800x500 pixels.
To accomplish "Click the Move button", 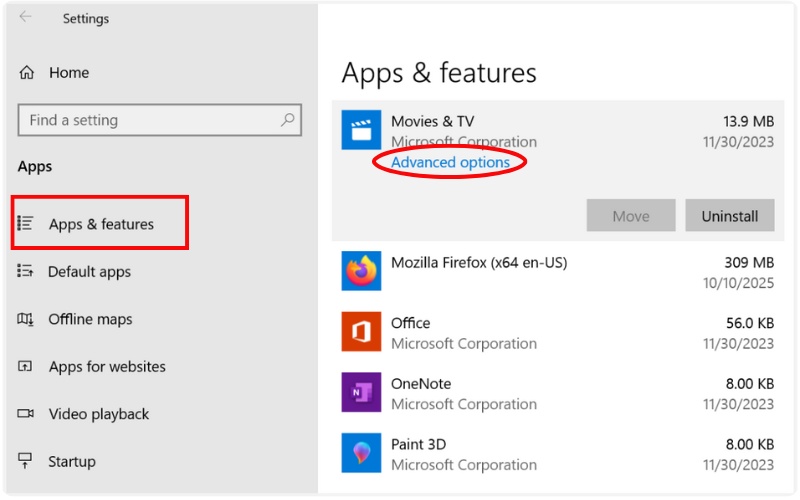I will pyautogui.click(x=631, y=216).
